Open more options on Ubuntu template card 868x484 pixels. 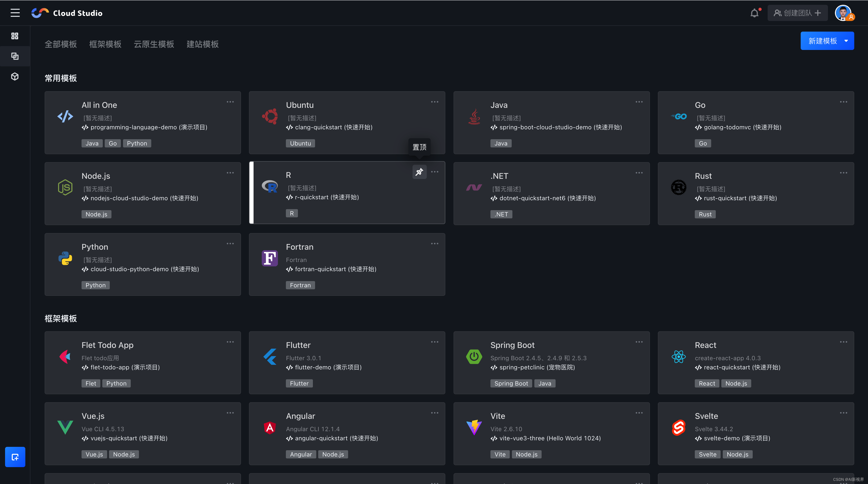[x=434, y=102]
